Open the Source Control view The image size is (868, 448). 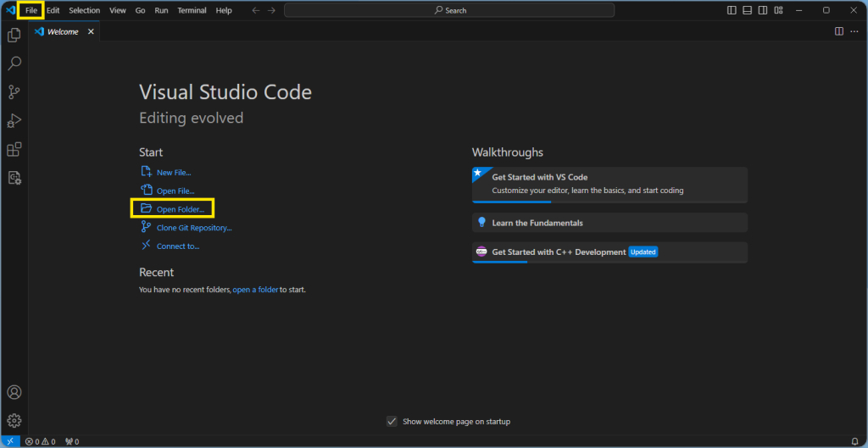click(x=14, y=91)
